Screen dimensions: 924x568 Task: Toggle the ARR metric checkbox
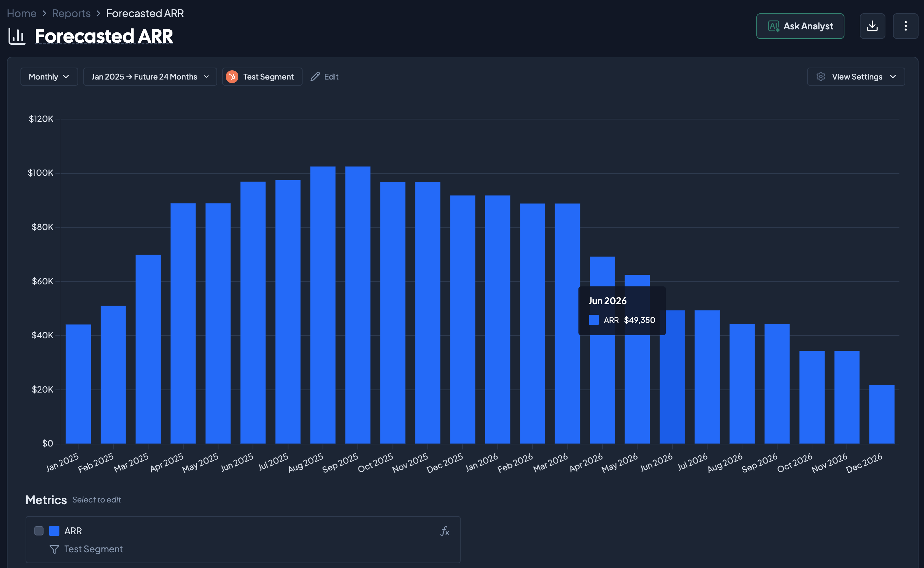coord(39,531)
